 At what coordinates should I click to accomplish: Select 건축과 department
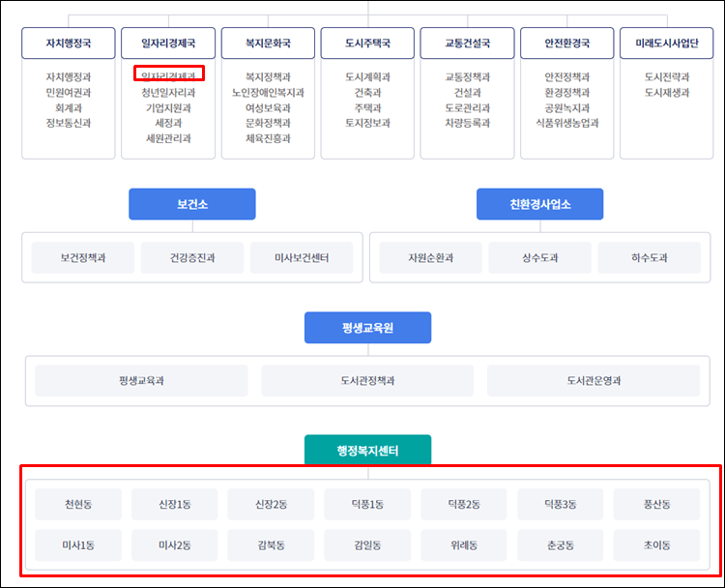(x=367, y=93)
